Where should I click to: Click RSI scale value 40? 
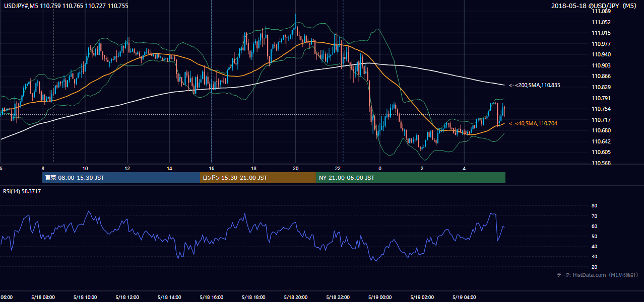click(594, 246)
